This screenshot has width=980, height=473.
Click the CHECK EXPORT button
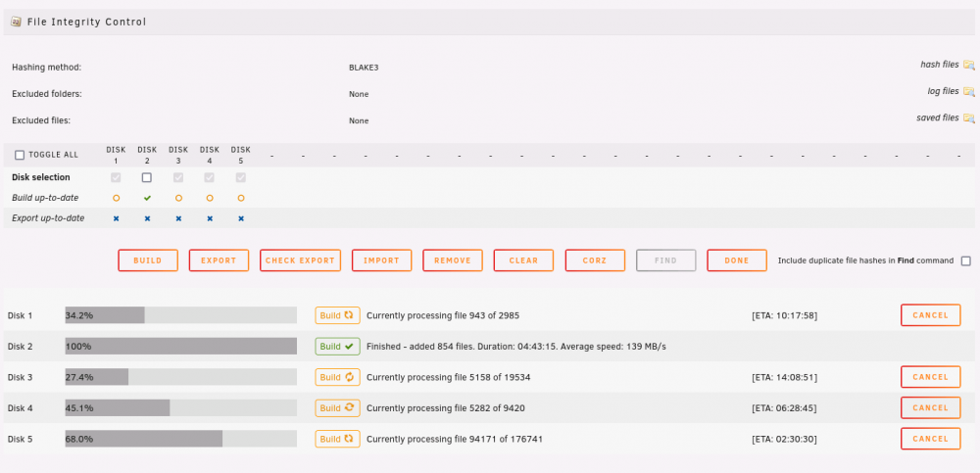point(300,260)
